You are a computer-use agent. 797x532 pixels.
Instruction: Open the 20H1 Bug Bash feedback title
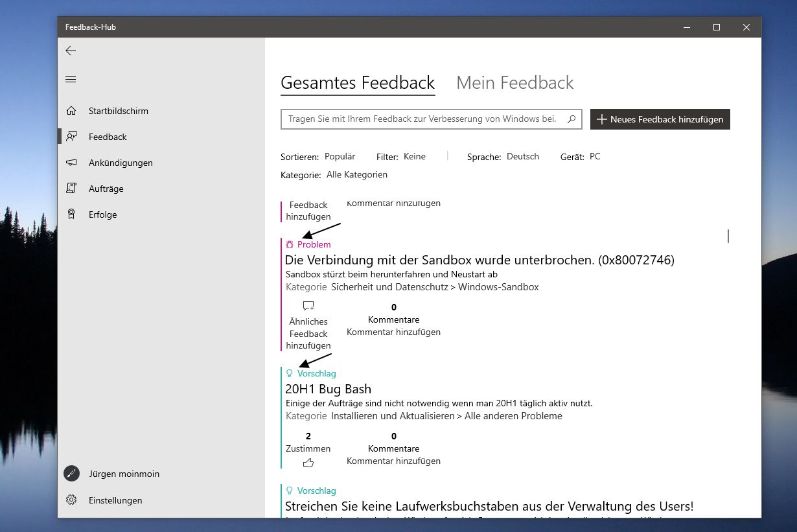(x=328, y=389)
